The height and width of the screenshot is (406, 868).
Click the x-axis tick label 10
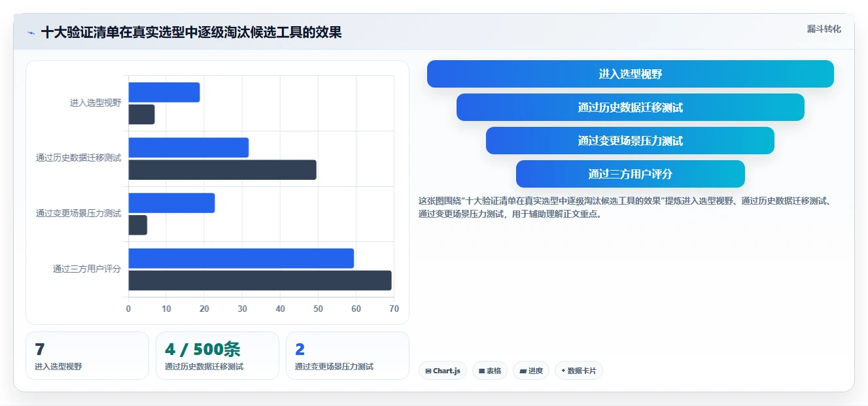(166, 309)
